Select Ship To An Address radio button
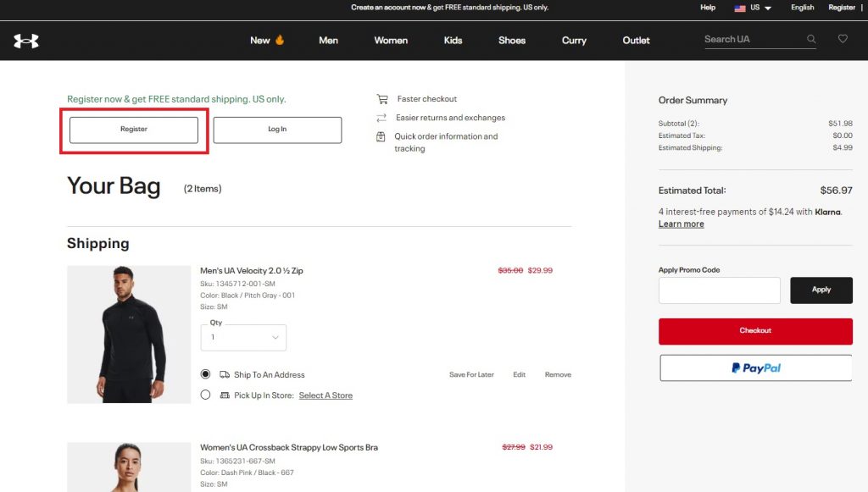 click(x=205, y=374)
